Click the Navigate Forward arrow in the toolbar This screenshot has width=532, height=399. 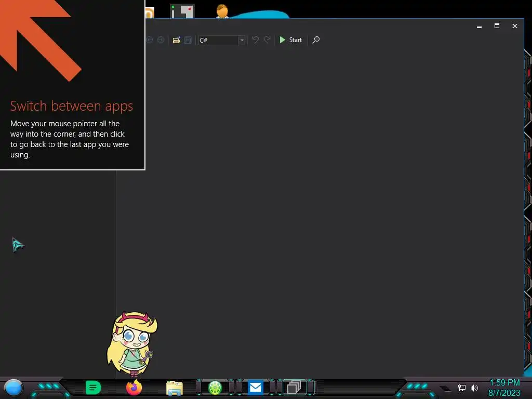[161, 40]
